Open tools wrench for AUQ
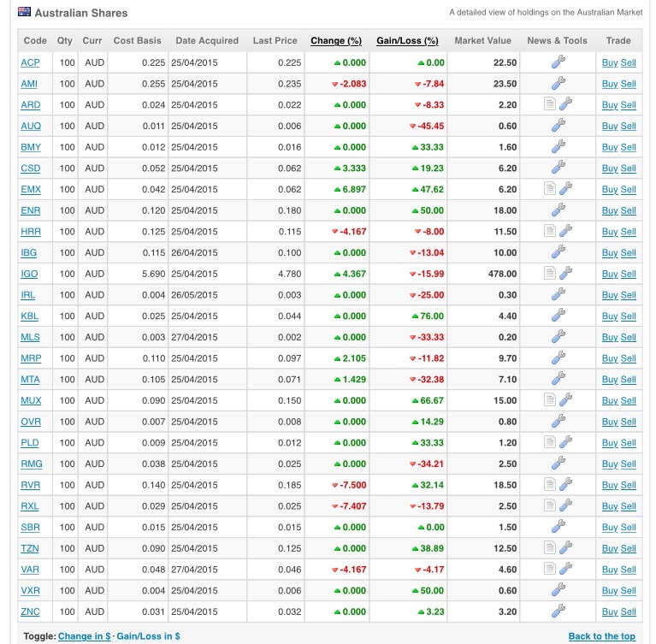Image resolution: width=656 pixels, height=644 pixels. [x=558, y=125]
